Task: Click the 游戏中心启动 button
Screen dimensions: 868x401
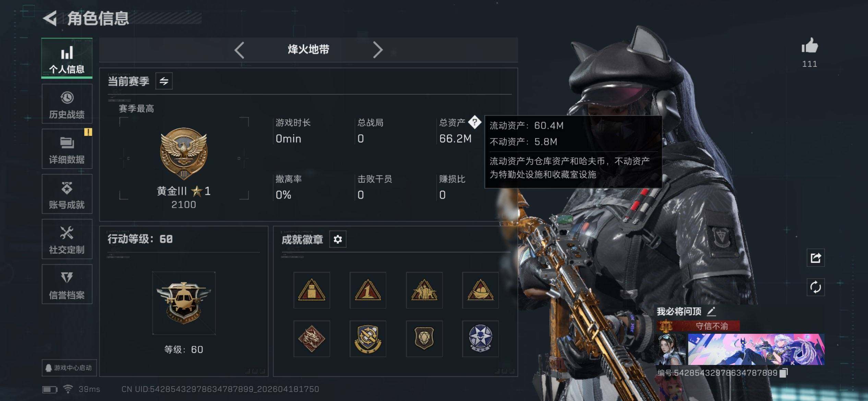Action: (x=69, y=368)
